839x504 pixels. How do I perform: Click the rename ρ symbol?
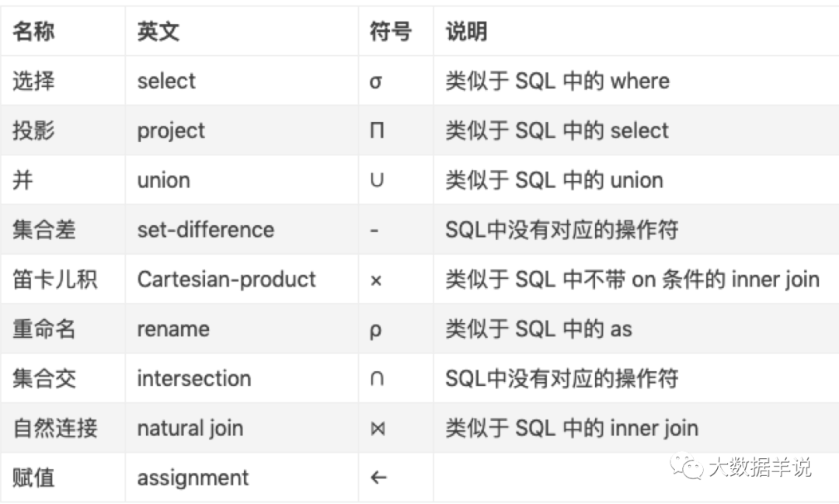tap(376, 329)
